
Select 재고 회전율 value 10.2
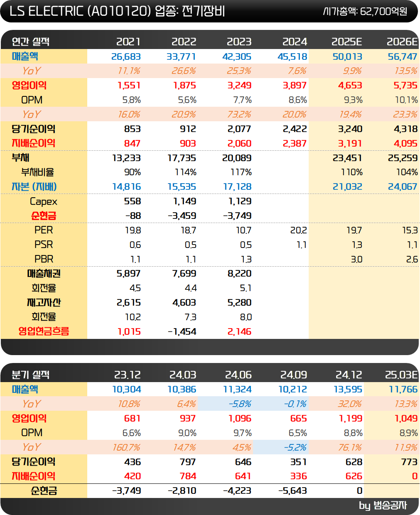point(133,317)
